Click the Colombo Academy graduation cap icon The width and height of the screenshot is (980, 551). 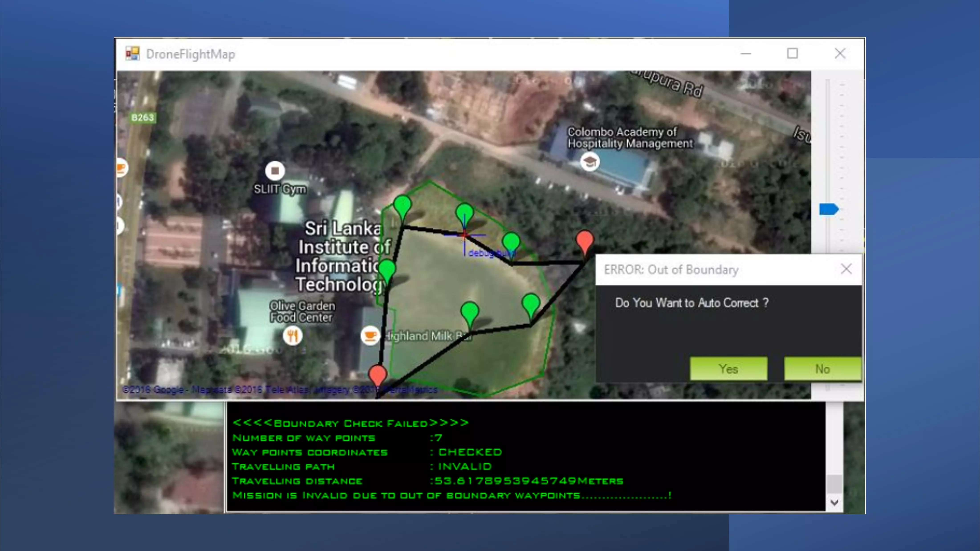pos(590,162)
